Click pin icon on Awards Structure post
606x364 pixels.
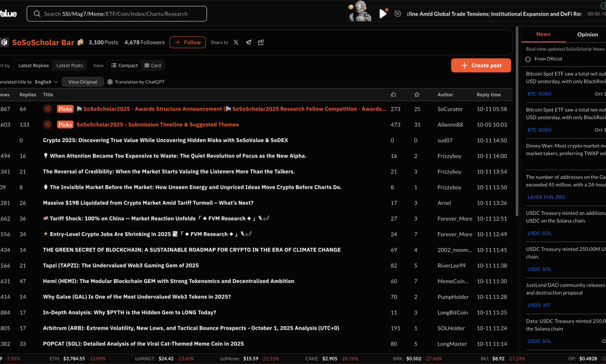tap(47, 109)
